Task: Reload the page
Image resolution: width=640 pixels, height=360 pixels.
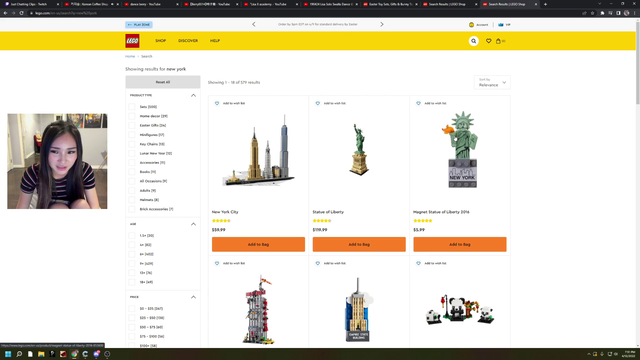Action: (x=21, y=13)
